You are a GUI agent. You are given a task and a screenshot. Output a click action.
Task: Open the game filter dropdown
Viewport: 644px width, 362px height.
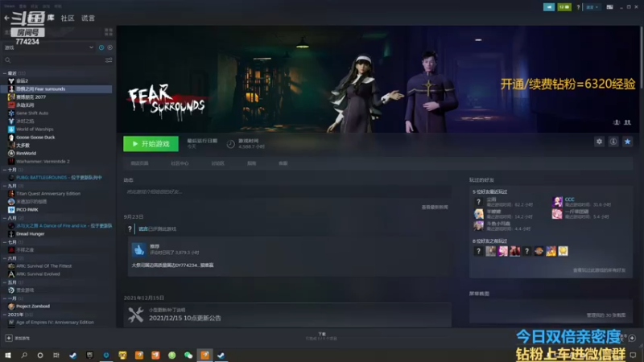tap(49, 47)
